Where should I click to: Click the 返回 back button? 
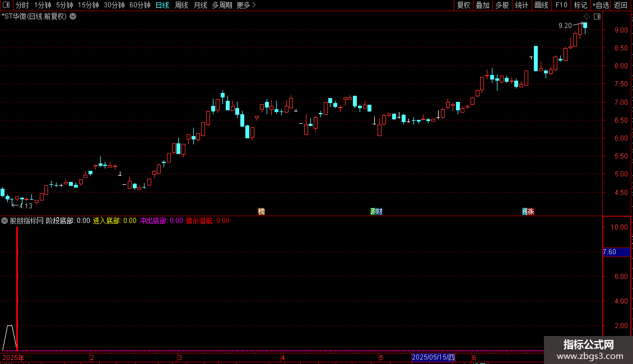[x=621, y=5]
